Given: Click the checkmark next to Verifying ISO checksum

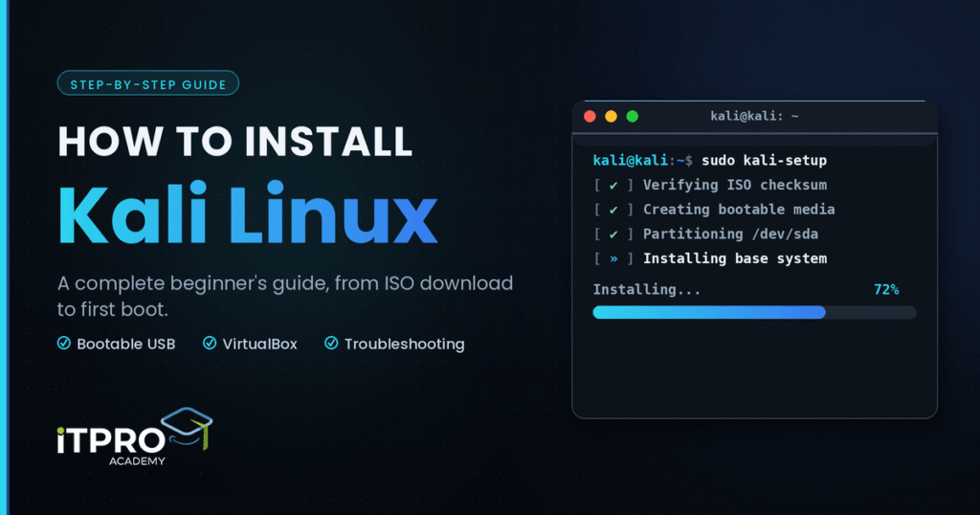Looking at the screenshot, I should (613, 185).
